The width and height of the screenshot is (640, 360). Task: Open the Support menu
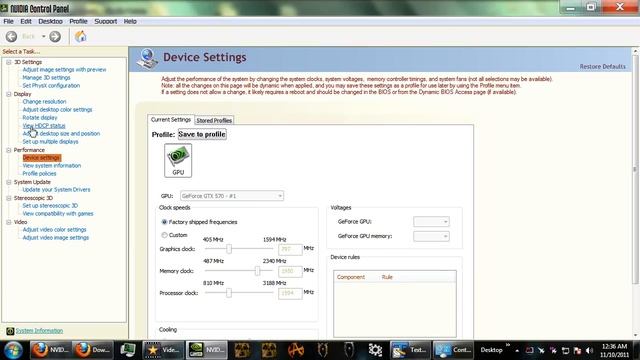pyautogui.click(x=106, y=21)
